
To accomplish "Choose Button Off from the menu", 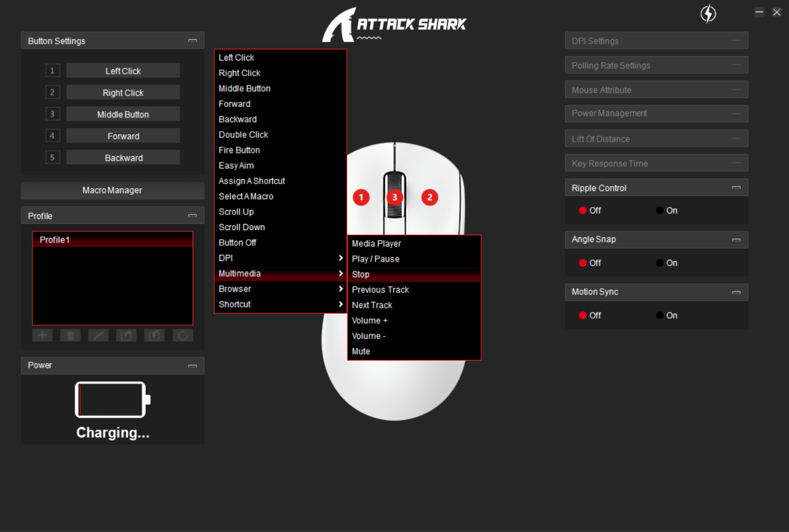I will (281, 242).
